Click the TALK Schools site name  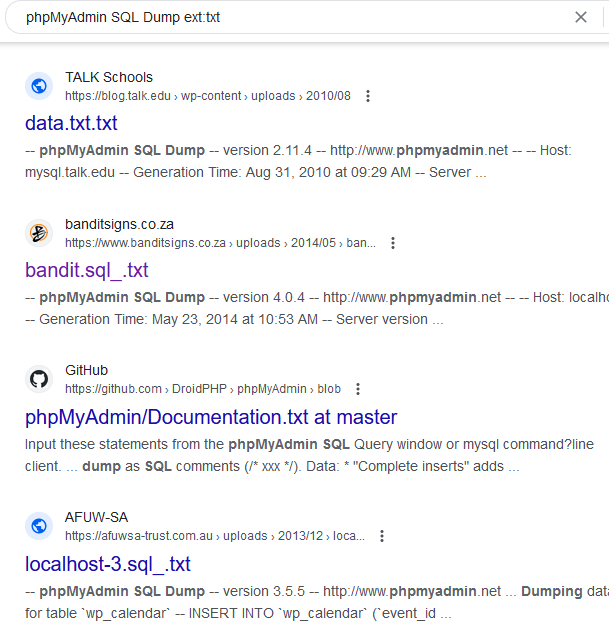pyautogui.click(x=109, y=77)
